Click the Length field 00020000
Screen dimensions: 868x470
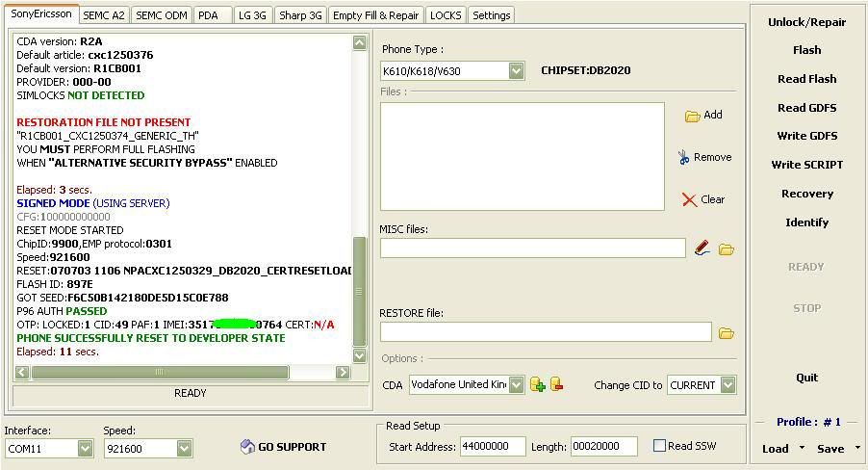[x=603, y=446]
